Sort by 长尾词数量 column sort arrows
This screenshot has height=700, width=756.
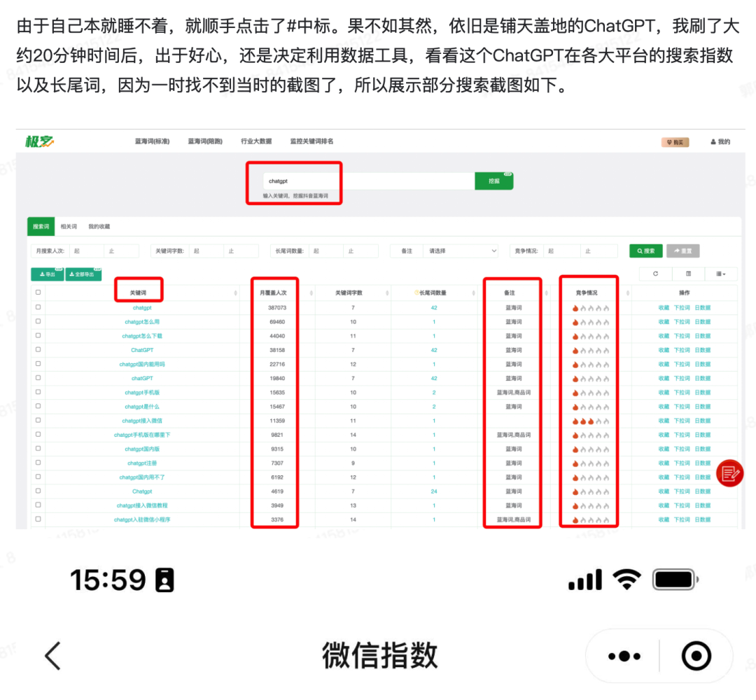[473, 293]
